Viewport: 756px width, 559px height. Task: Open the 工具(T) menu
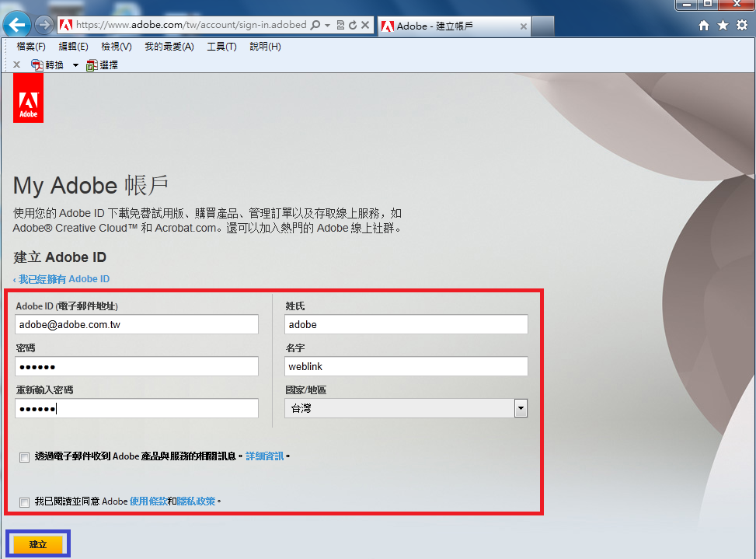coord(221,47)
